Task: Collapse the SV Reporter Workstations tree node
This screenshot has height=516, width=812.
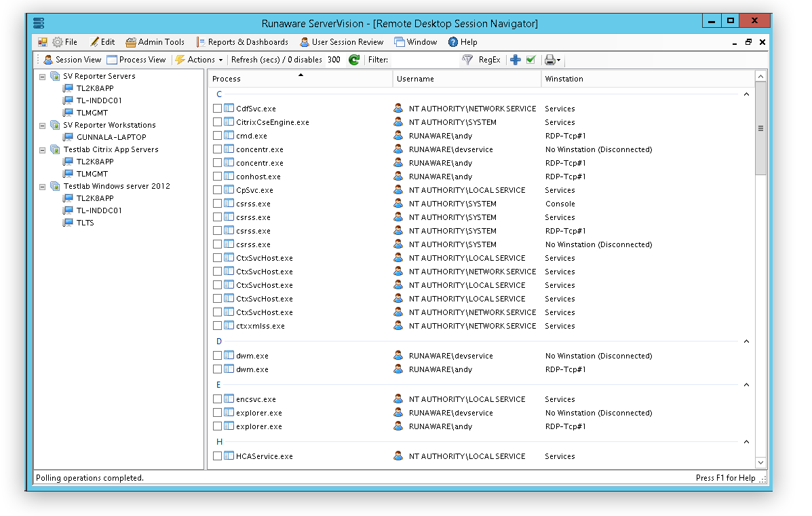Action: (x=43, y=126)
